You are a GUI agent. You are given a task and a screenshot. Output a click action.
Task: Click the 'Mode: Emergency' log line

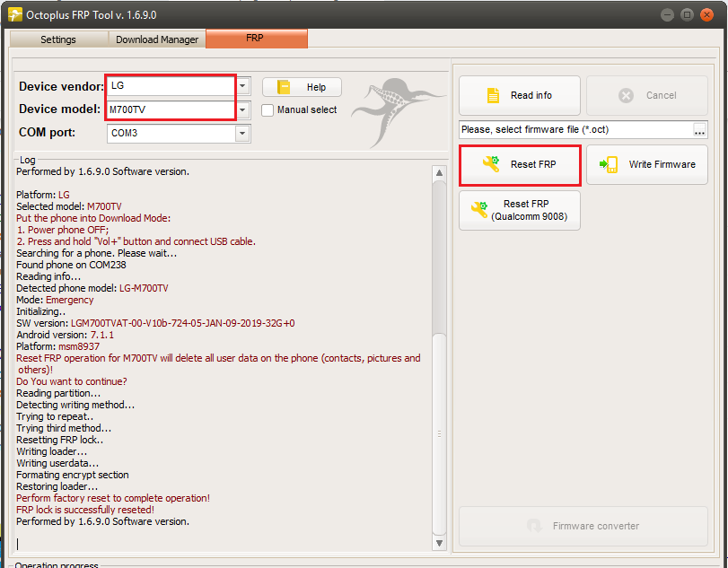[x=55, y=300]
